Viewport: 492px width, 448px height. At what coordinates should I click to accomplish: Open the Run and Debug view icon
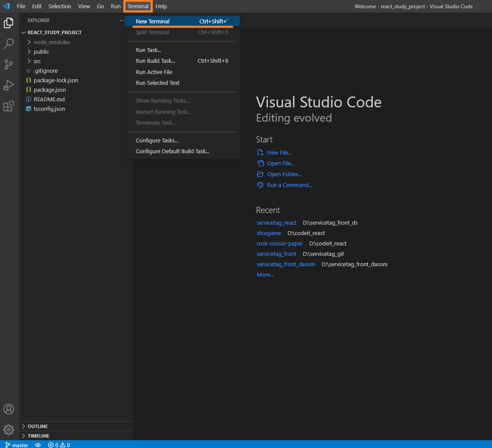[x=9, y=85]
